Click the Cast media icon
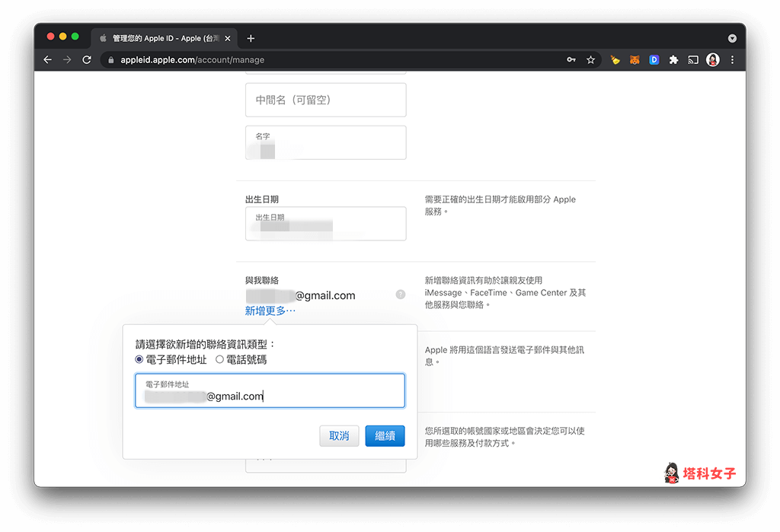 click(x=693, y=59)
